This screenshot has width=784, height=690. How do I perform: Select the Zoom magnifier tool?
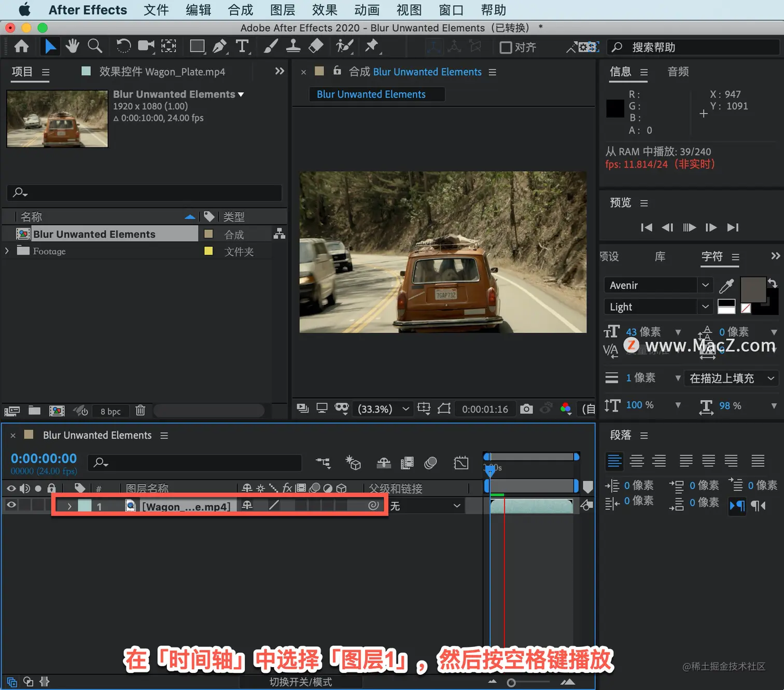95,46
